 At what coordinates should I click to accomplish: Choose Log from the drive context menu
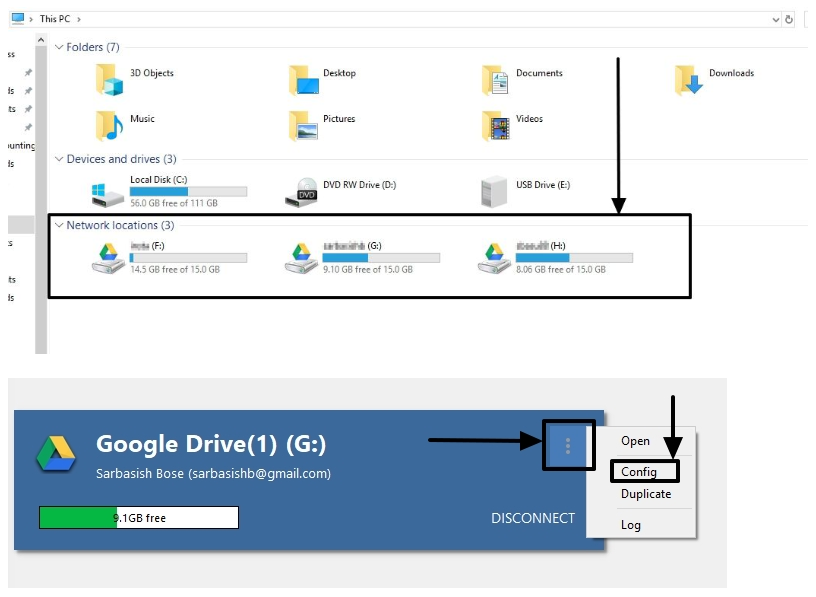coord(630,525)
